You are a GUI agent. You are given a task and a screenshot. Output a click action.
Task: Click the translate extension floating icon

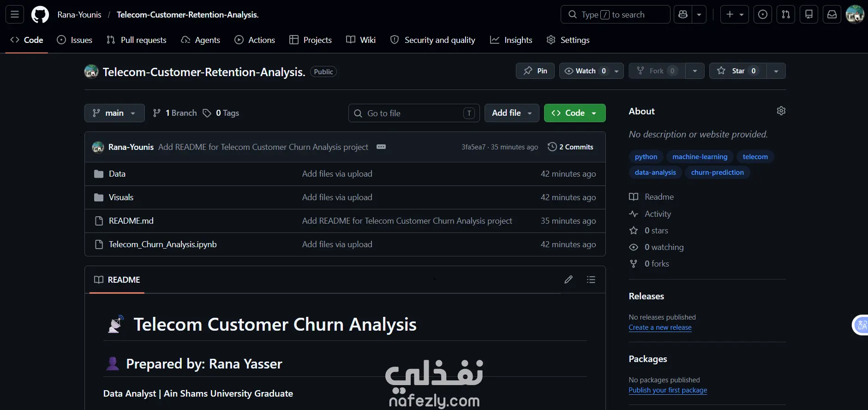pos(861,325)
